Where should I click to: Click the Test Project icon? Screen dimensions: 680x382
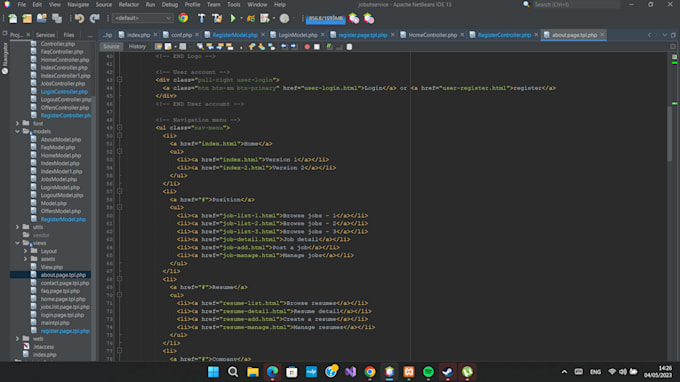point(265,18)
